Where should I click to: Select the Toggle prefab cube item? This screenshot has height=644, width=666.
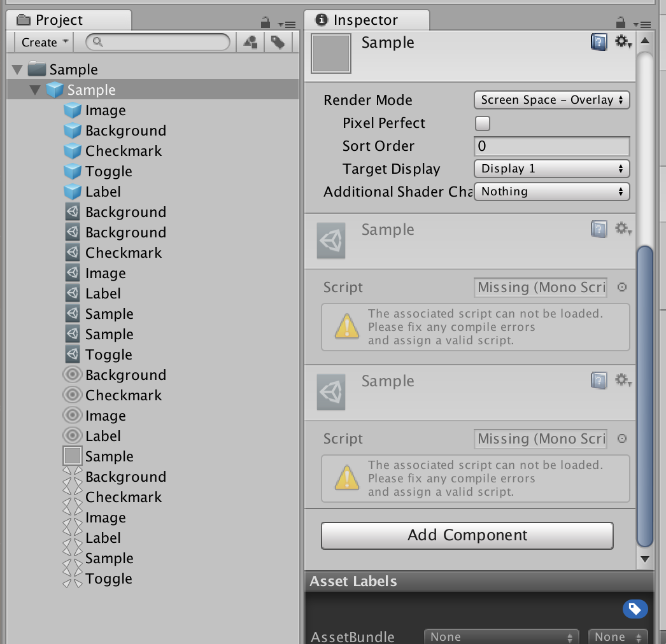click(x=97, y=171)
